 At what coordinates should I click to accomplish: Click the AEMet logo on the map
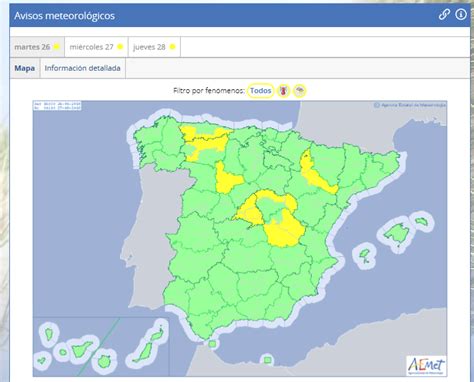point(427,366)
